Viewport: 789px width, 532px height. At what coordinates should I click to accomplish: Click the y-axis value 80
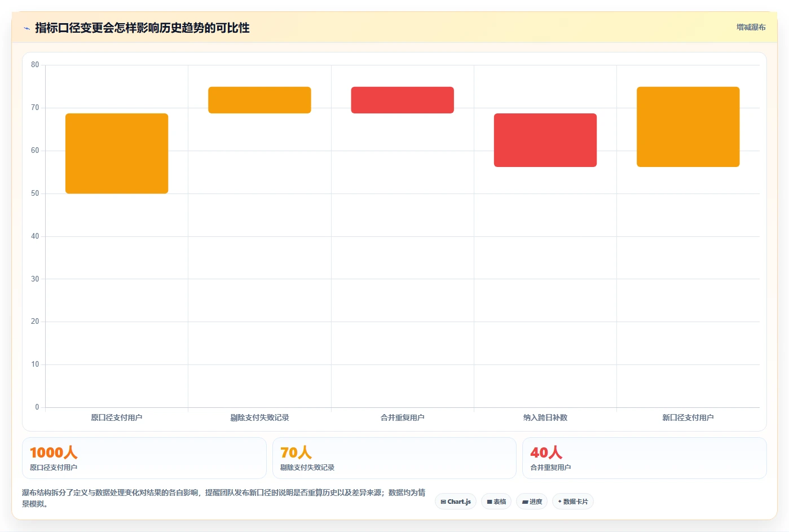click(35, 65)
